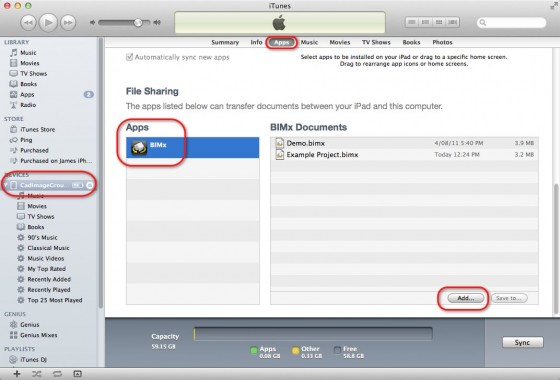Click the search field
The image size is (560, 380).
(x=511, y=22)
